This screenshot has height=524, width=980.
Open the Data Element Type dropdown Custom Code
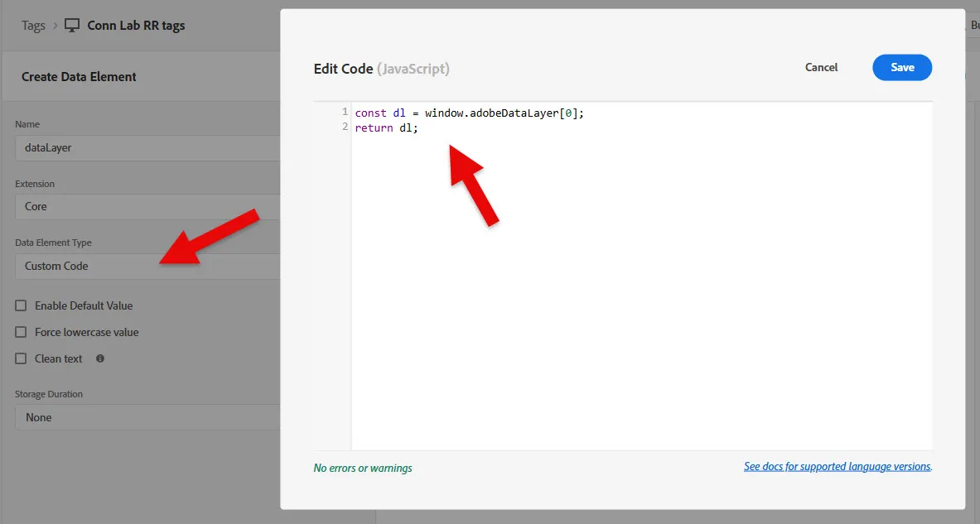(147, 266)
